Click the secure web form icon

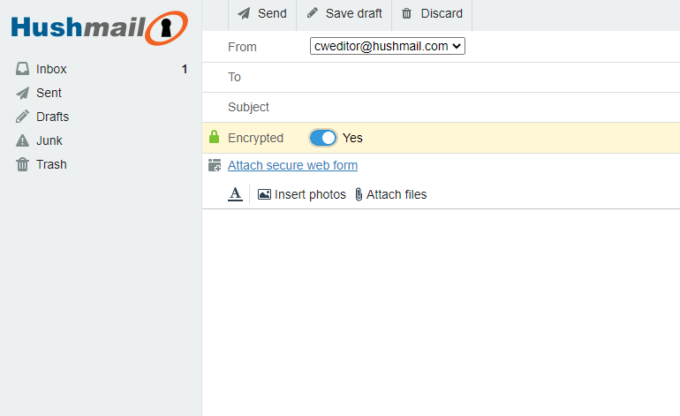214,166
